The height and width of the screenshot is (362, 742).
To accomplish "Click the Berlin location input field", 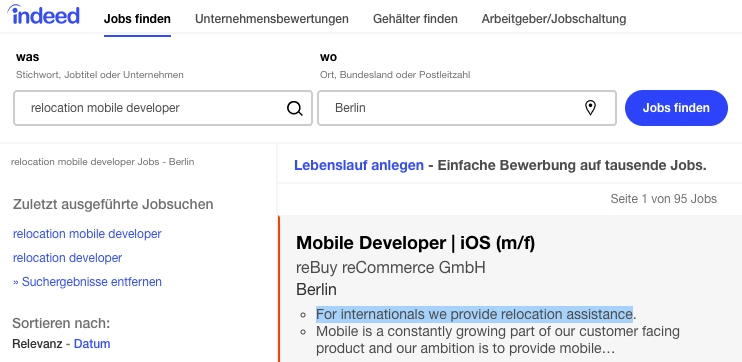I will coord(467,108).
